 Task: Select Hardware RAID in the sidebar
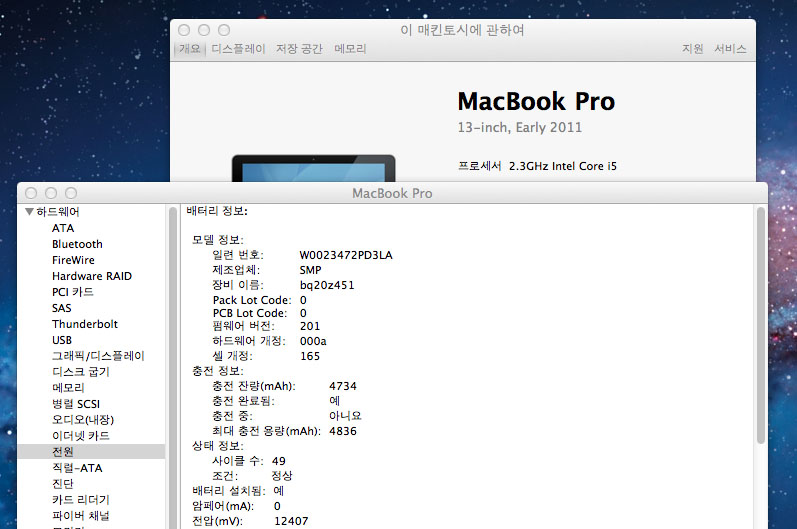coord(91,276)
